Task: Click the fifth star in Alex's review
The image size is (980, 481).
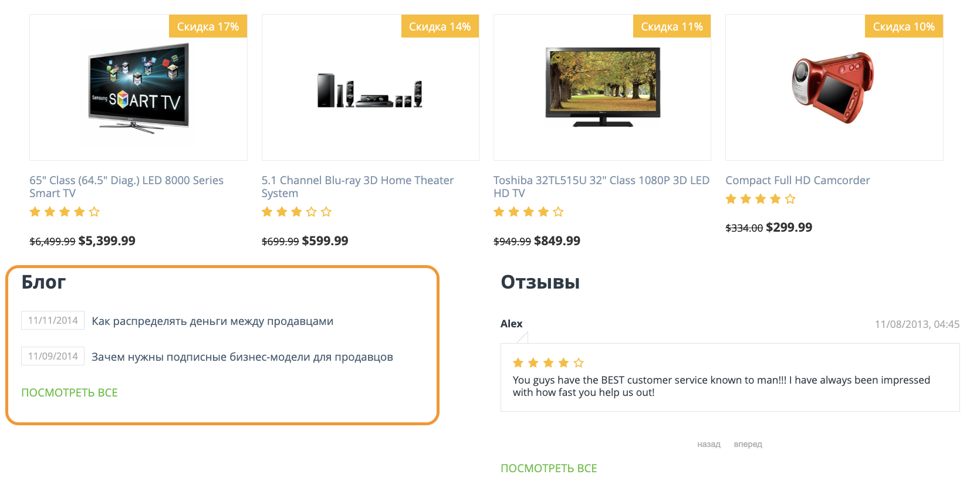Action: pos(579,363)
